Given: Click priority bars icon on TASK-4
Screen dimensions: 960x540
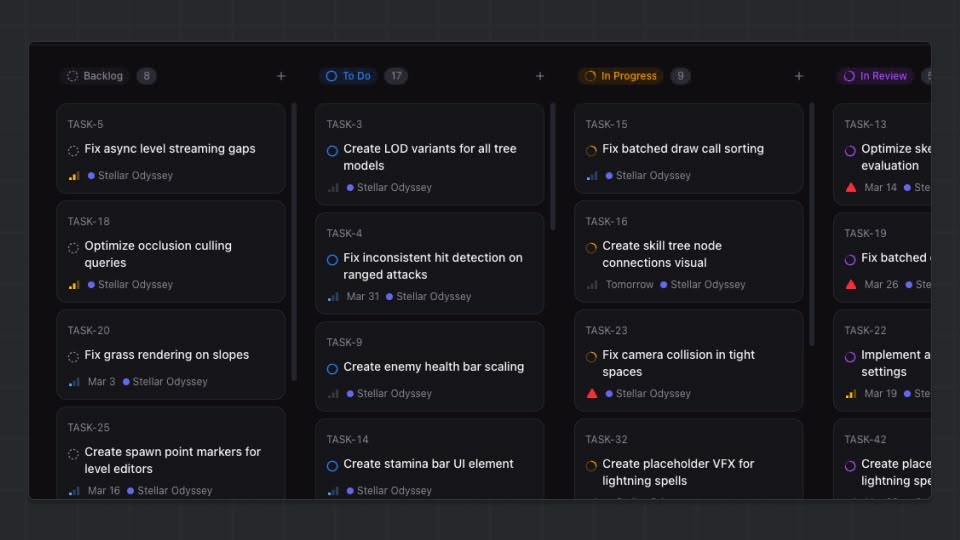Looking at the screenshot, I should [x=333, y=297].
